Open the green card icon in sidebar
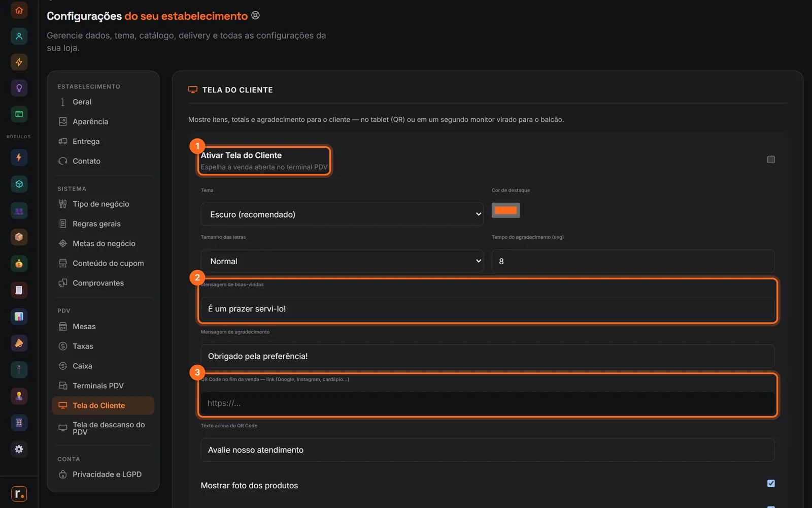The image size is (812, 508). click(19, 114)
